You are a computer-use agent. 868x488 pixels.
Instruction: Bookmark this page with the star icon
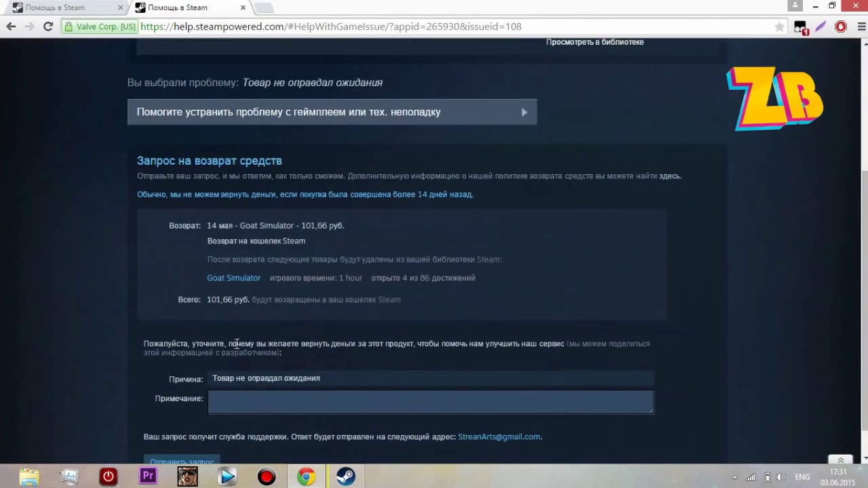779,26
